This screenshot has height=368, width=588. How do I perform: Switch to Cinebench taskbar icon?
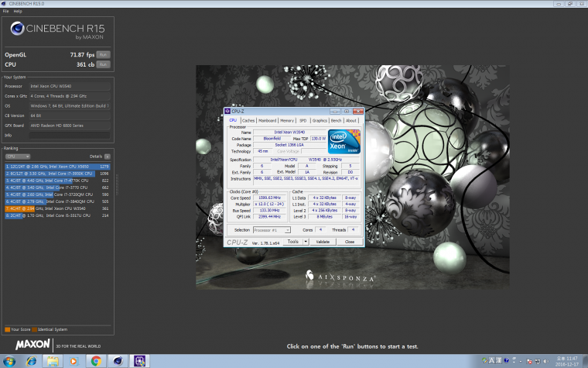[118, 361]
